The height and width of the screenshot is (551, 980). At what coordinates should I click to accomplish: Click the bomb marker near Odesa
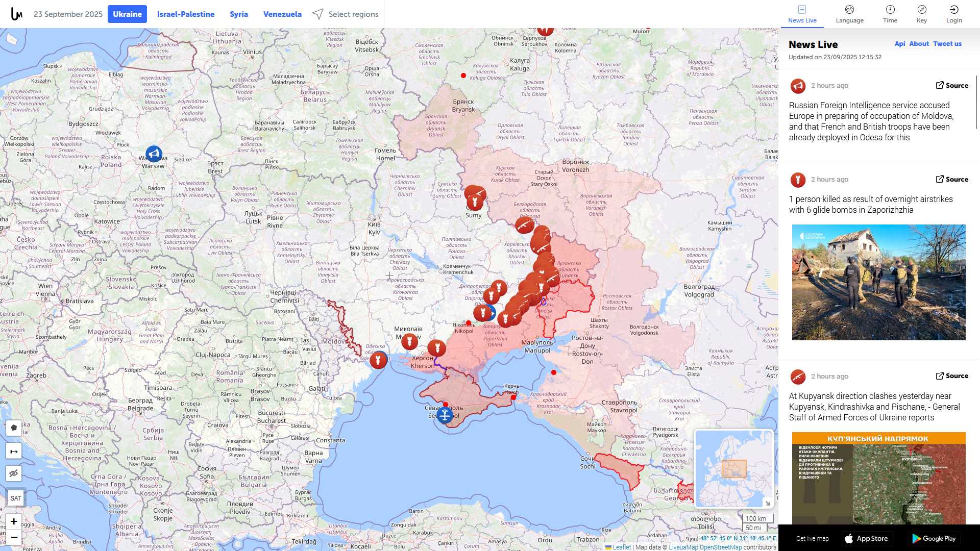tap(378, 360)
